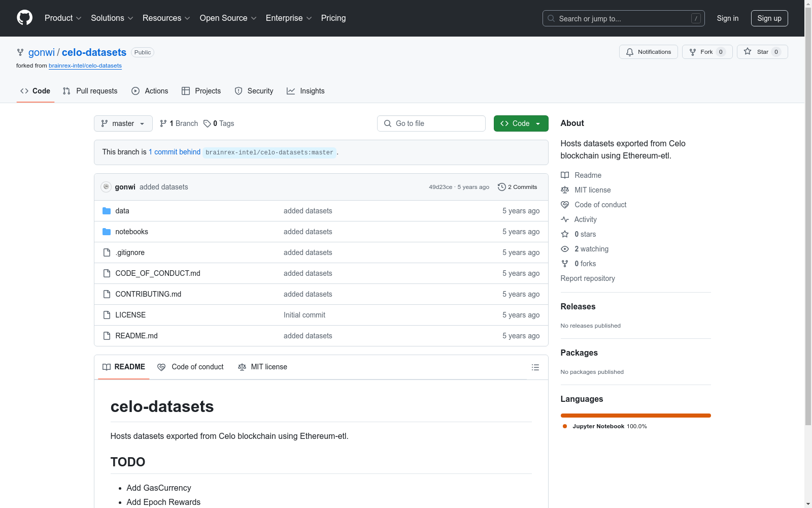Click the gonwi avatar icon in commit row
The height and width of the screenshot is (508, 812).
click(106, 187)
